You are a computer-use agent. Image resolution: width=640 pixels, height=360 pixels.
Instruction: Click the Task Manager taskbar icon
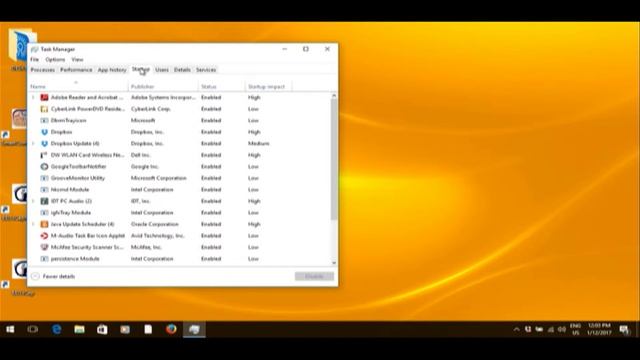click(x=194, y=329)
